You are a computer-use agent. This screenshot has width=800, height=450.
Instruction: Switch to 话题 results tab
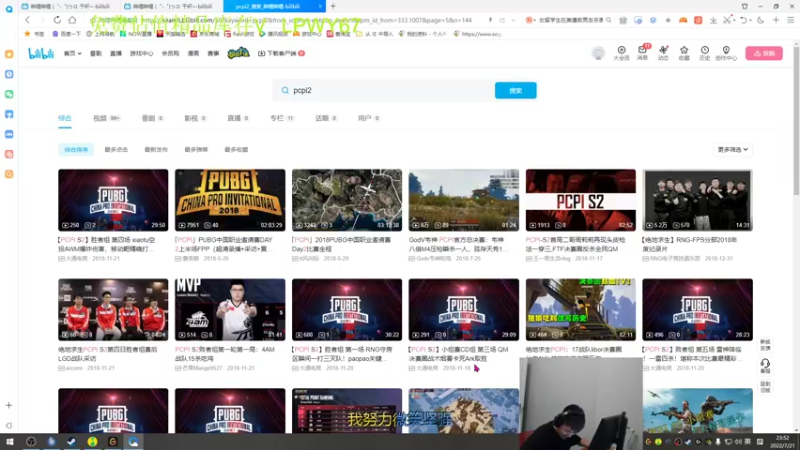tap(326, 118)
